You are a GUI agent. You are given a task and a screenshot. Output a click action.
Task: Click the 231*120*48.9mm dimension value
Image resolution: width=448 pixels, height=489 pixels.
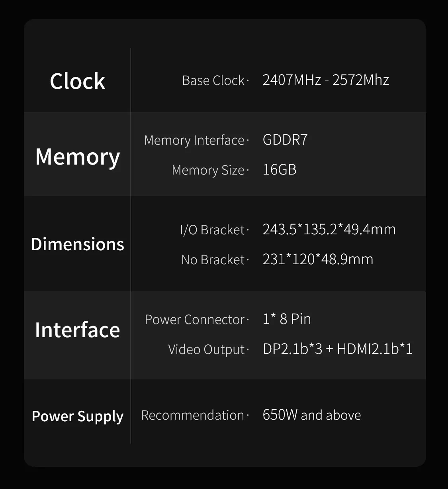[318, 259]
